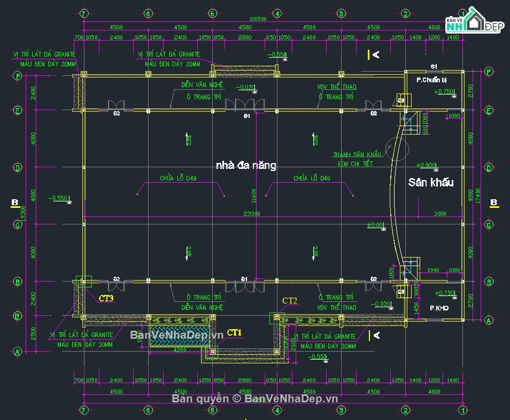Click the nhà đa năng title text

(x=246, y=166)
